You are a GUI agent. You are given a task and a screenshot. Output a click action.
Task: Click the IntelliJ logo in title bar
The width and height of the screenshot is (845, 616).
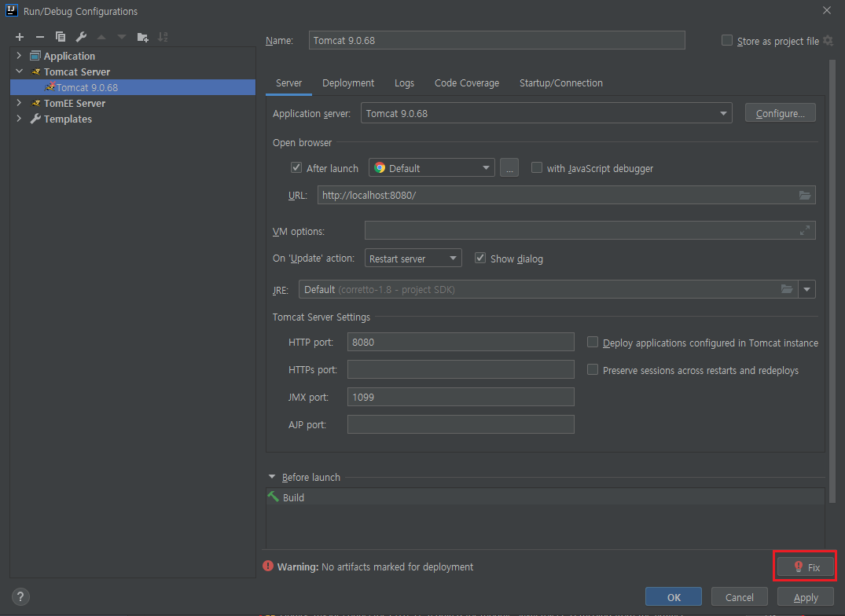tap(11, 10)
